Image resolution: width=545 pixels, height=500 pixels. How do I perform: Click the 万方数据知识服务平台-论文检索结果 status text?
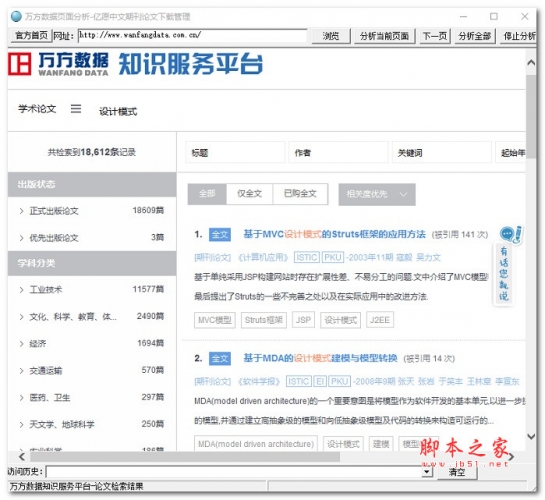76,486
